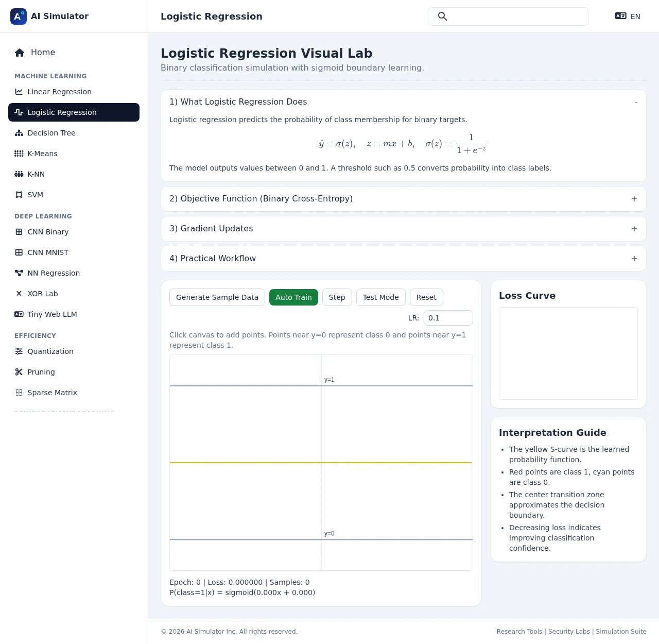This screenshot has height=644, width=659.
Task: Click the search magnifier icon
Action: [442, 16]
